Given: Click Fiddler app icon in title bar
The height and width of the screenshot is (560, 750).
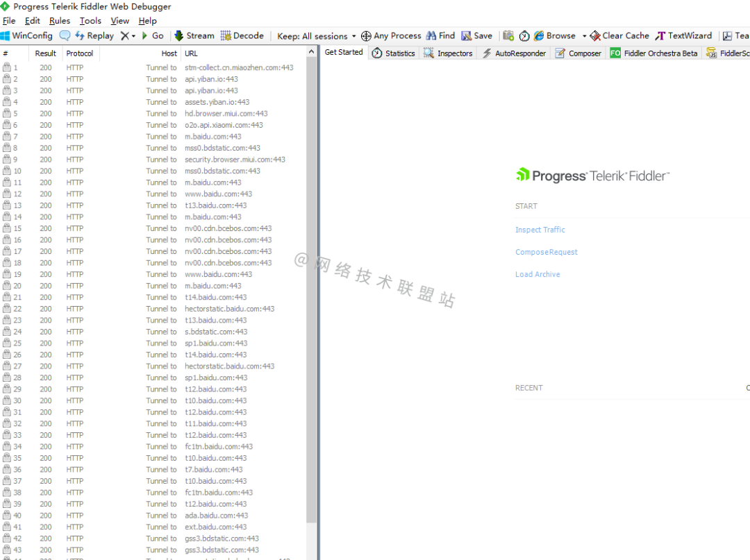Looking at the screenshot, I should 6,6.
